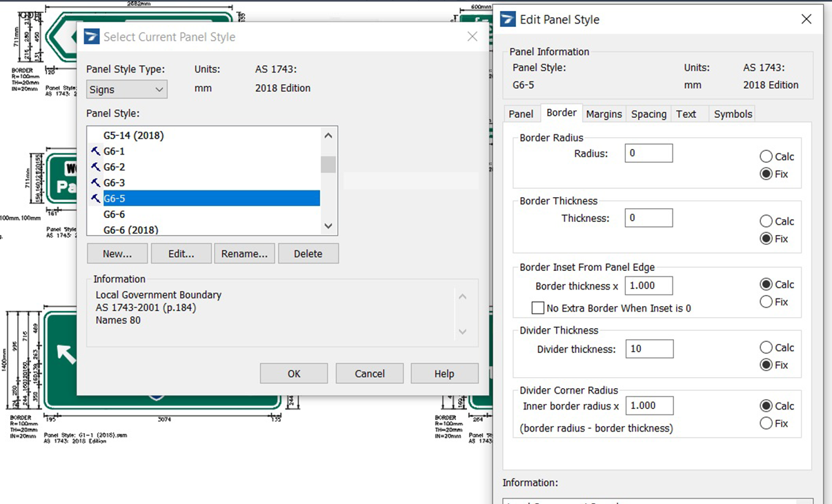Click the hammer icon beside G6-1
This screenshot has height=504, width=832.
pyautogui.click(x=95, y=151)
